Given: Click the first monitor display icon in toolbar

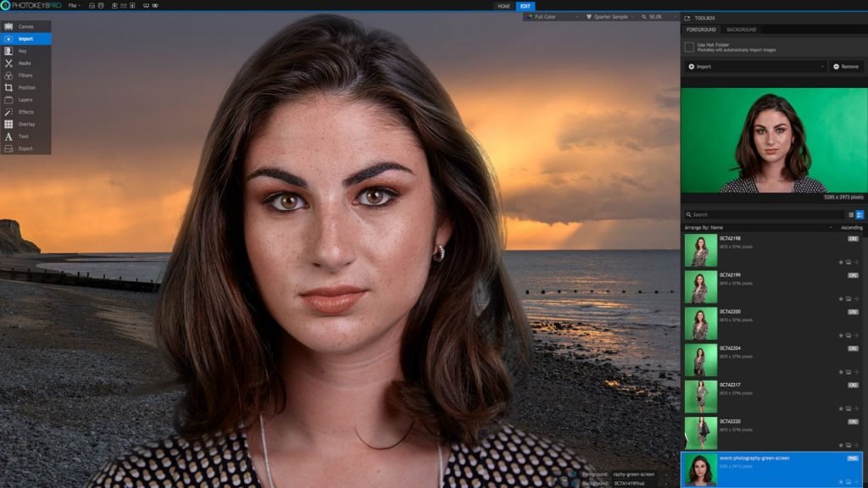Looking at the screenshot, I should pyautogui.click(x=146, y=6).
